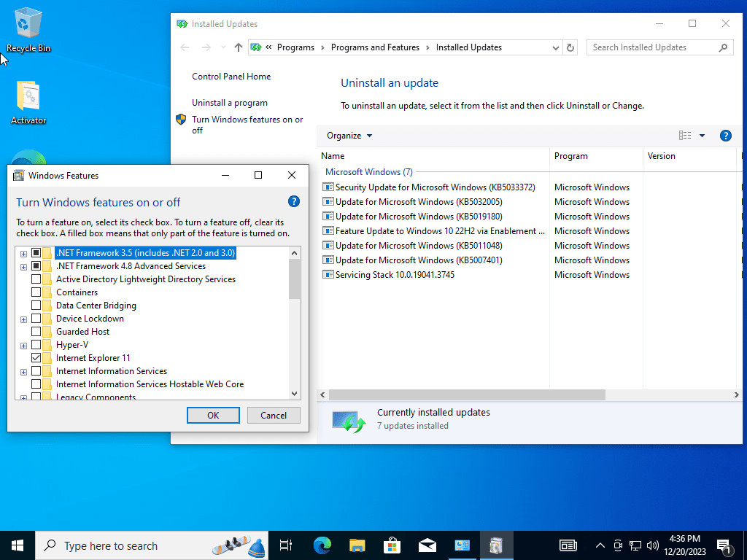Click Programs and Features breadcrumb

(375, 47)
